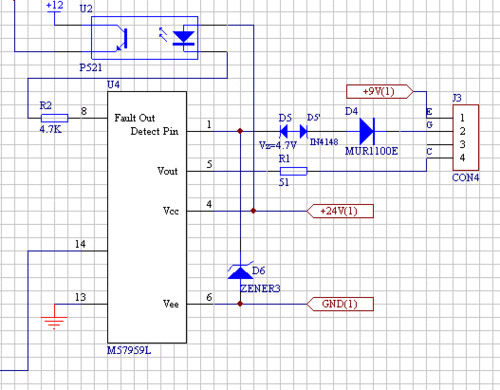The width and height of the screenshot is (500, 390).
Task: Click the D6 designator
Action: pos(259,270)
